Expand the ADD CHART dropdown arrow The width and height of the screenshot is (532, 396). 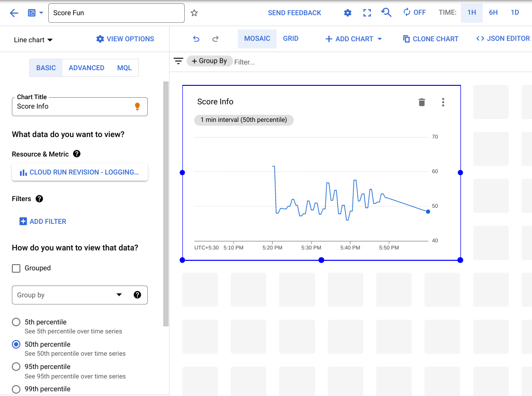point(379,39)
